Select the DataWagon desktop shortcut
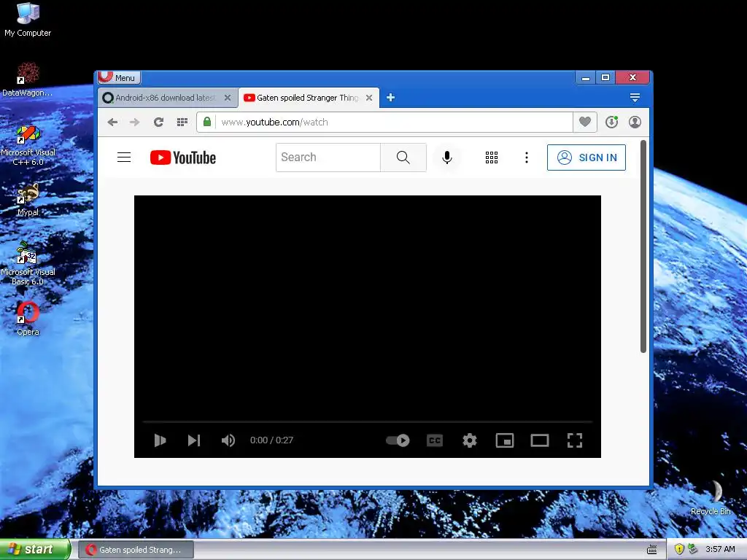This screenshot has width=747, height=560. [x=28, y=79]
